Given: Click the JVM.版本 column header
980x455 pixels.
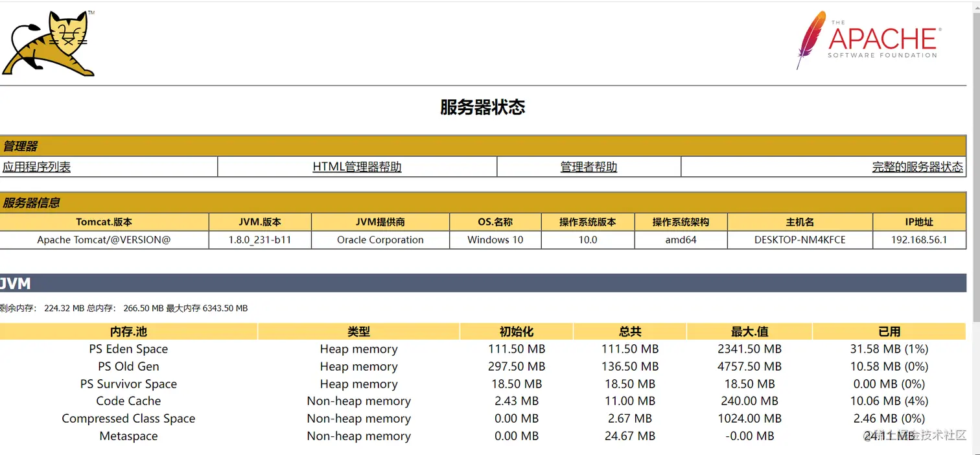Looking at the screenshot, I should pos(260,222).
